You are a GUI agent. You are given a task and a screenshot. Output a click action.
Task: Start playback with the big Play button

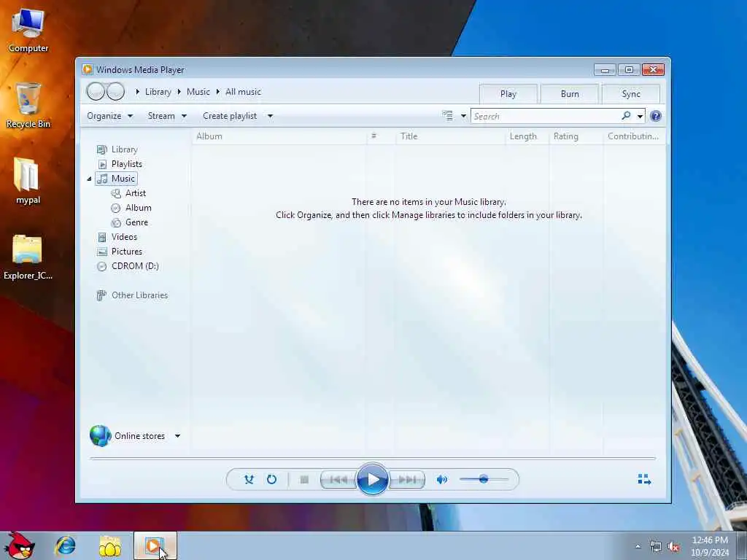[373, 480]
